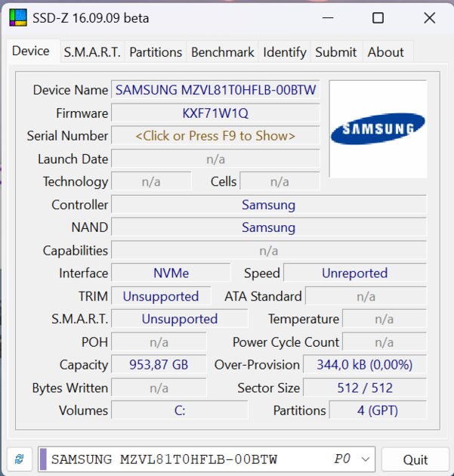454x476 pixels.
Task: Switch to the Identify tab
Action: [285, 52]
